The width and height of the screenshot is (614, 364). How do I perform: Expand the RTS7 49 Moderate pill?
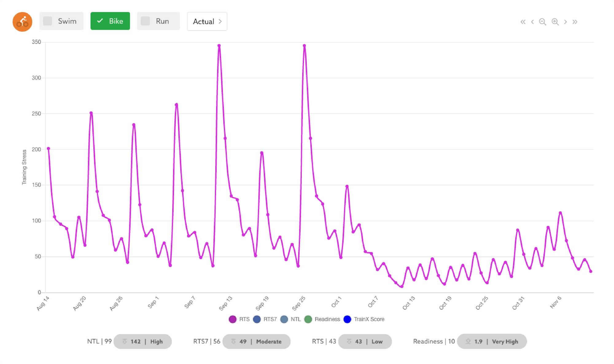[x=256, y=341]
